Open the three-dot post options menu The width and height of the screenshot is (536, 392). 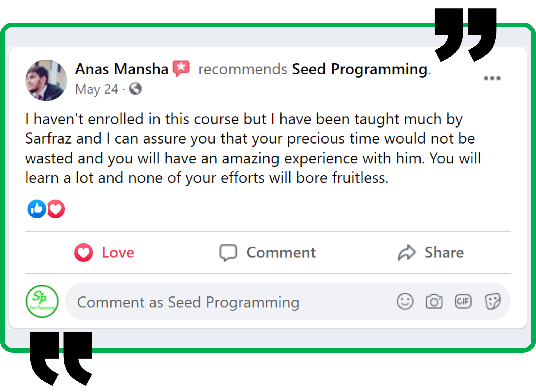click(x=492, y=78)
